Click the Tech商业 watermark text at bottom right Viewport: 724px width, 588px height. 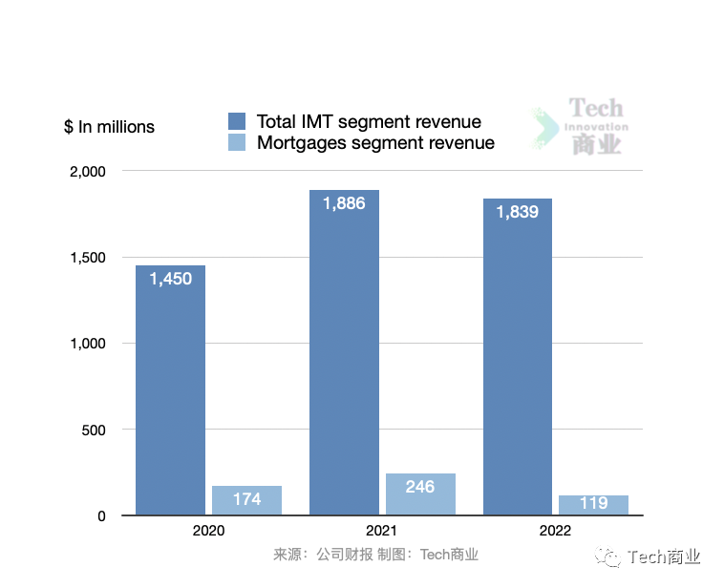tap(664, 557)
